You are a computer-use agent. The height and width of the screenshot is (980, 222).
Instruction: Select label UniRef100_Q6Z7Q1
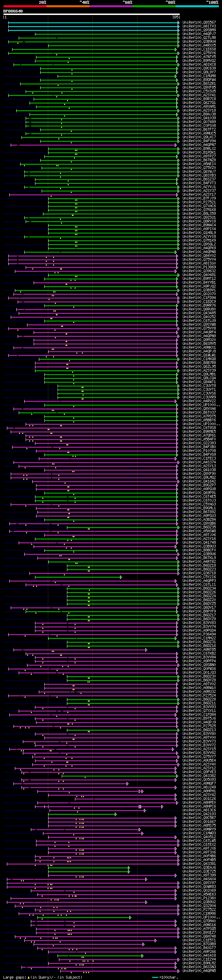pos(199,103)
